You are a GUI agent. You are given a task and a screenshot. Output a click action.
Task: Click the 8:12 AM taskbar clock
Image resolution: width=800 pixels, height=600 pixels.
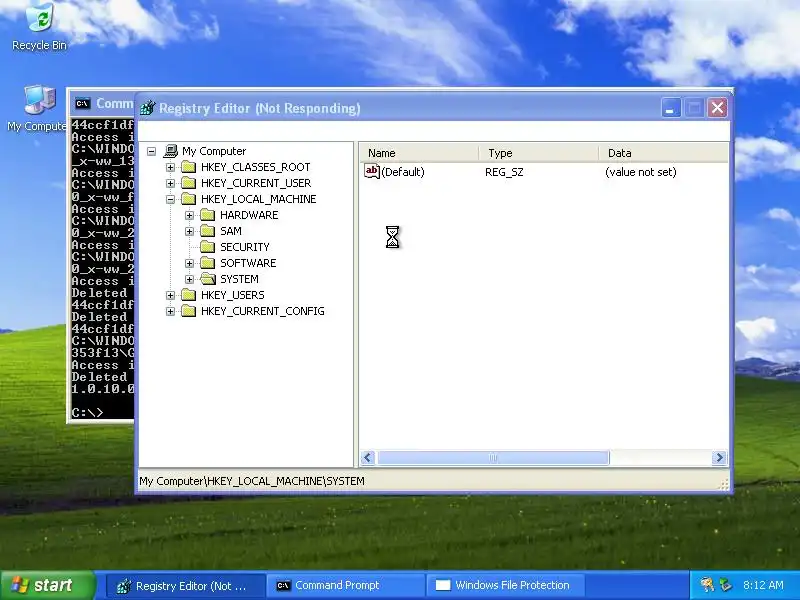pyautogui.click(x=763, y=585)
